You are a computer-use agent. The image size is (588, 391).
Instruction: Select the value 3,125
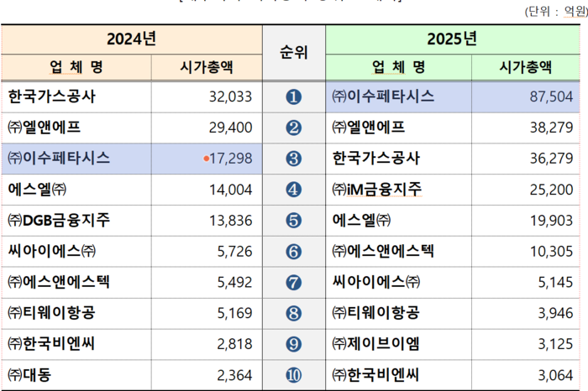(555, 344)
